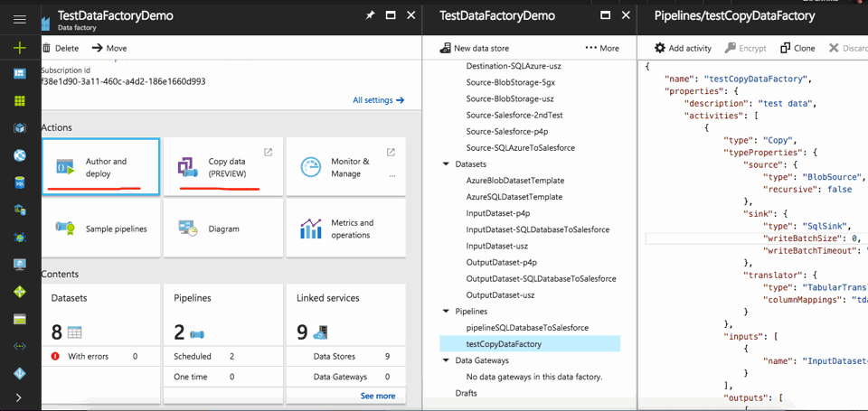Collapse the Pipelines tree node
Screen dimensions: 868x411
pos(446,312)
